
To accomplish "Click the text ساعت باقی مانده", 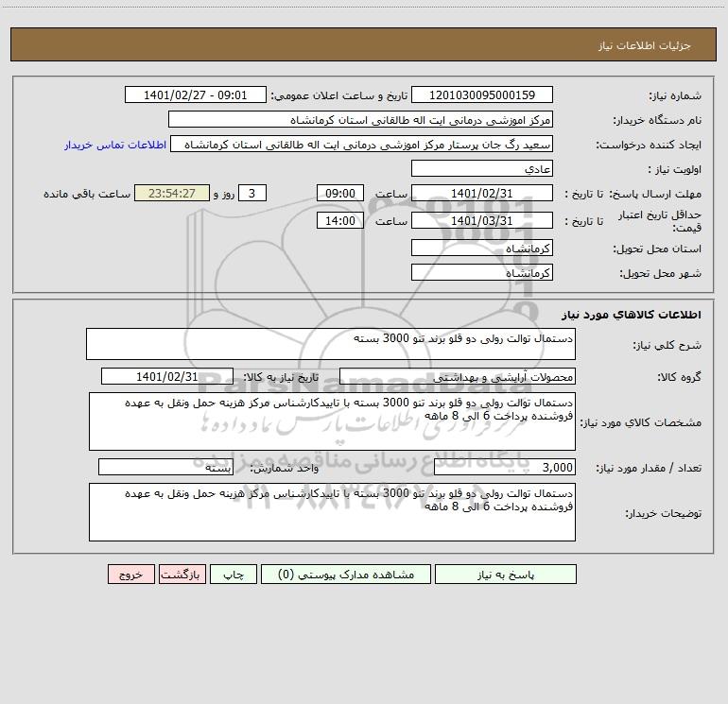I will pyautogui.click(x=87, y=194).
